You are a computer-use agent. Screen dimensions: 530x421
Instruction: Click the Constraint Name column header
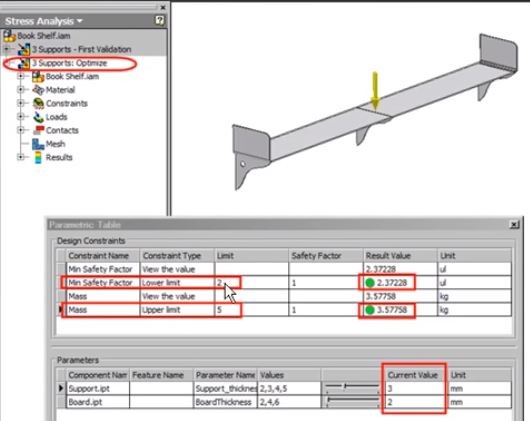point(103,256)
